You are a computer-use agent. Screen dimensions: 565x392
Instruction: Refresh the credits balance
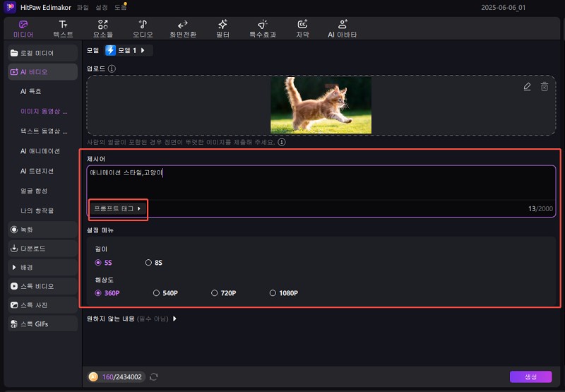pos(154,377)
